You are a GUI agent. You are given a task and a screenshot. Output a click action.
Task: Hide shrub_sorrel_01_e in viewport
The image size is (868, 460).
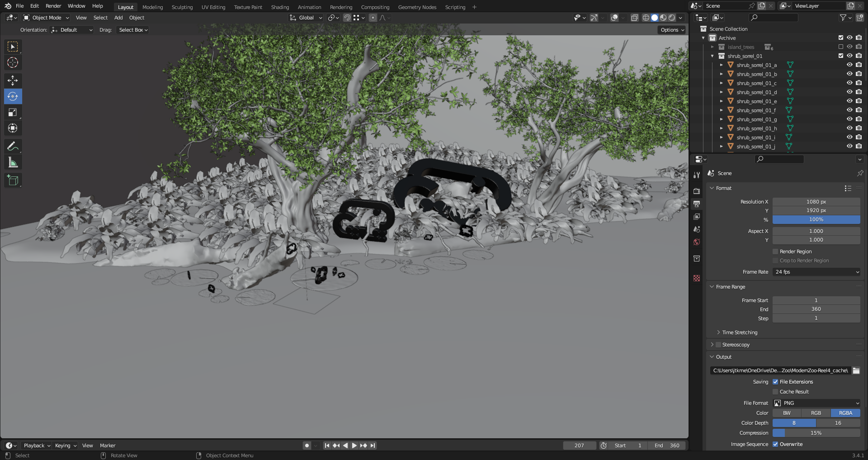click(x=849, y=101)
